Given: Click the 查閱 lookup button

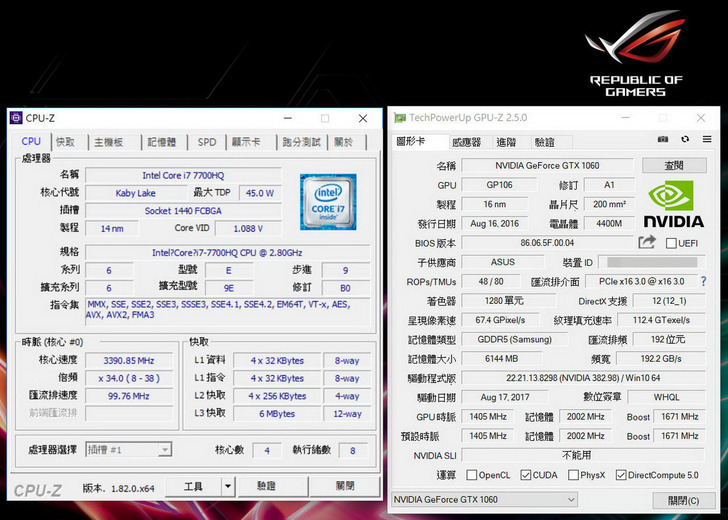Looking at the screenshot, I should (674, 165).
